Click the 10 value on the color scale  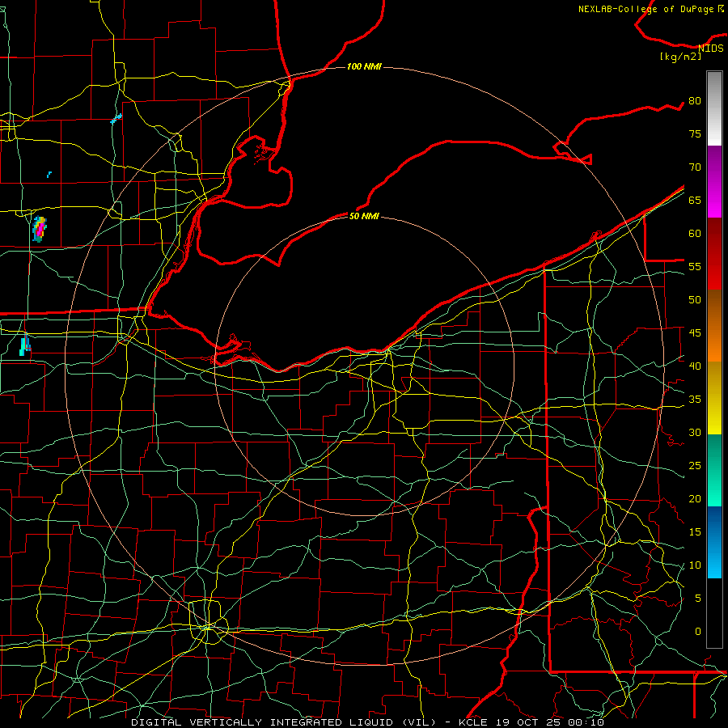[x=695, y=565]
